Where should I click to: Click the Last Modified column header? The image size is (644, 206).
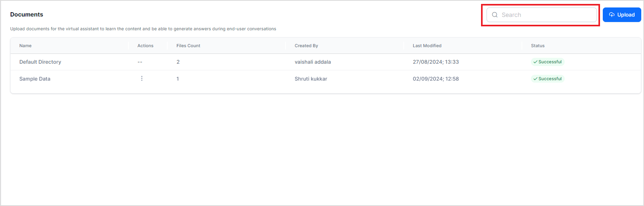pyautogui.click(x=427, y=46)
